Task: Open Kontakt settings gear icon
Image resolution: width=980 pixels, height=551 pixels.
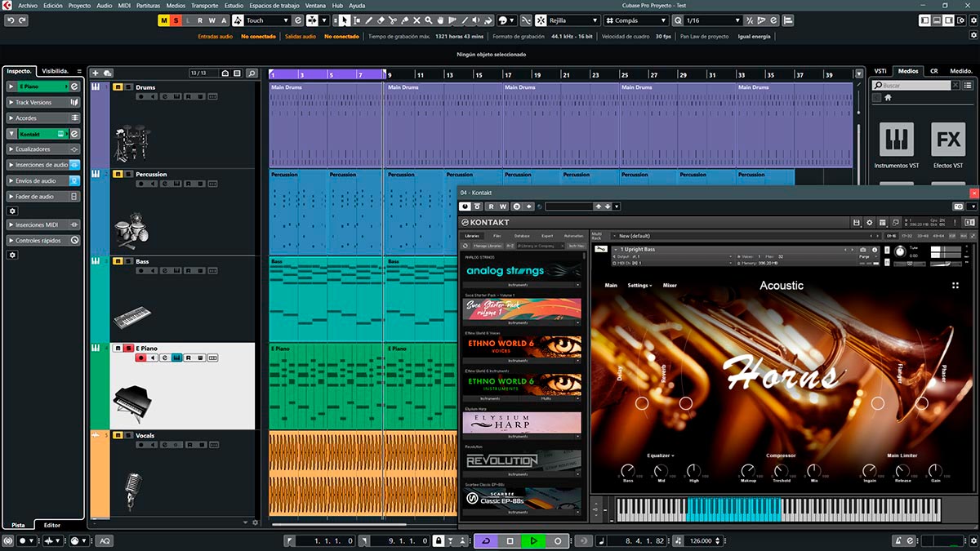Action: (870, 222)
